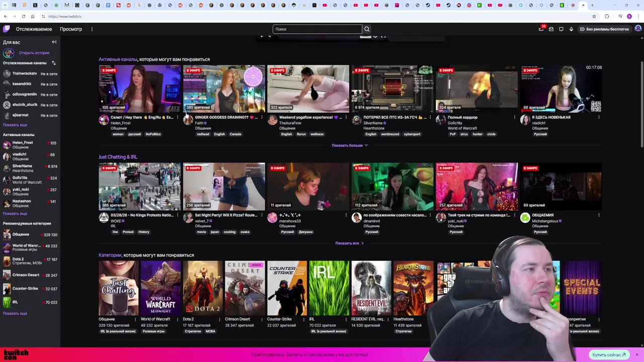The width and height of the screenshot is (644, 362).
Task: Select Crimson Desert sidebar category
Action: pyautogui.click(x=30, y=275)
